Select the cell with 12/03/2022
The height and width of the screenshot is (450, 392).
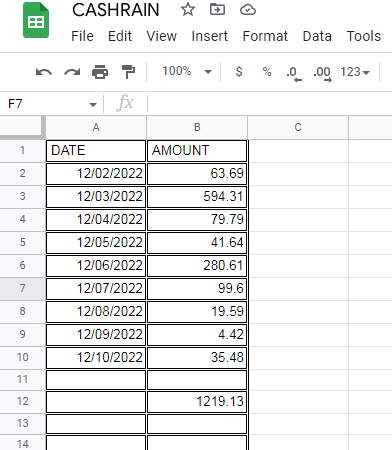[x=96, y=197]
